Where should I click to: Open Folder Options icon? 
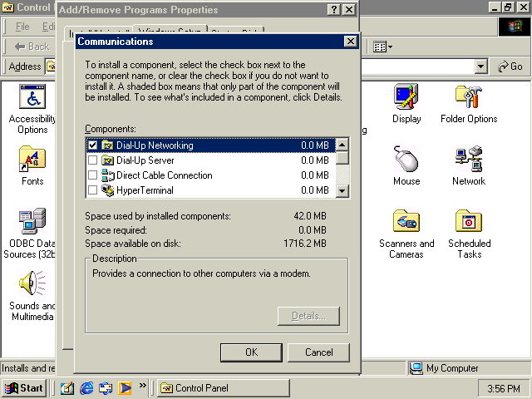pyautogui.click(x=469, y=96)
